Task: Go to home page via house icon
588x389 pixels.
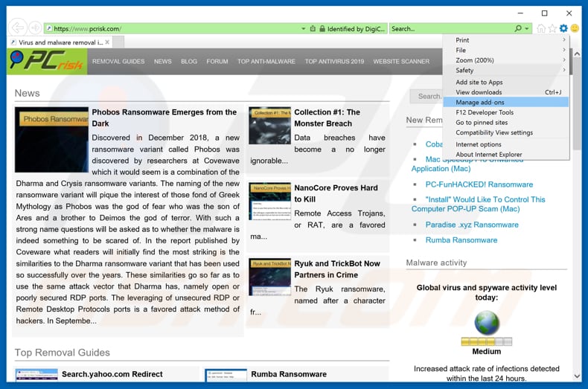Action: [541, 28]
